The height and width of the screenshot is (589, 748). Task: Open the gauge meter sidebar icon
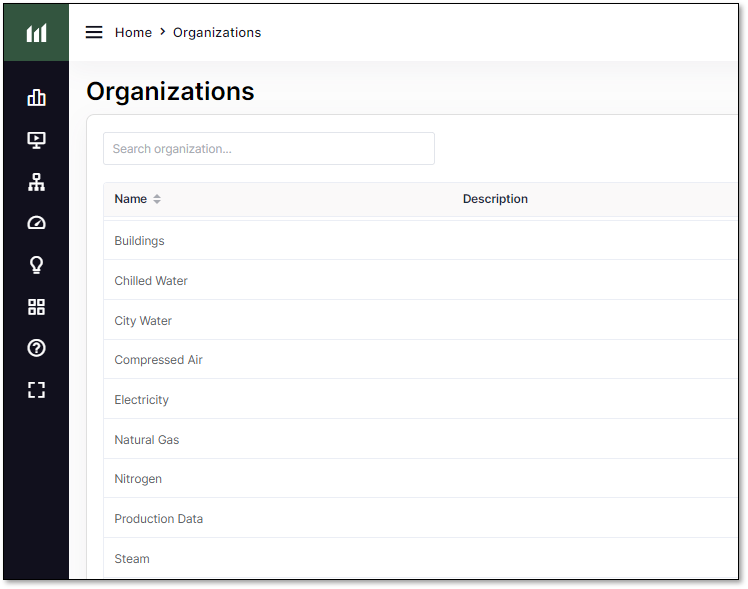coord(36,223)
